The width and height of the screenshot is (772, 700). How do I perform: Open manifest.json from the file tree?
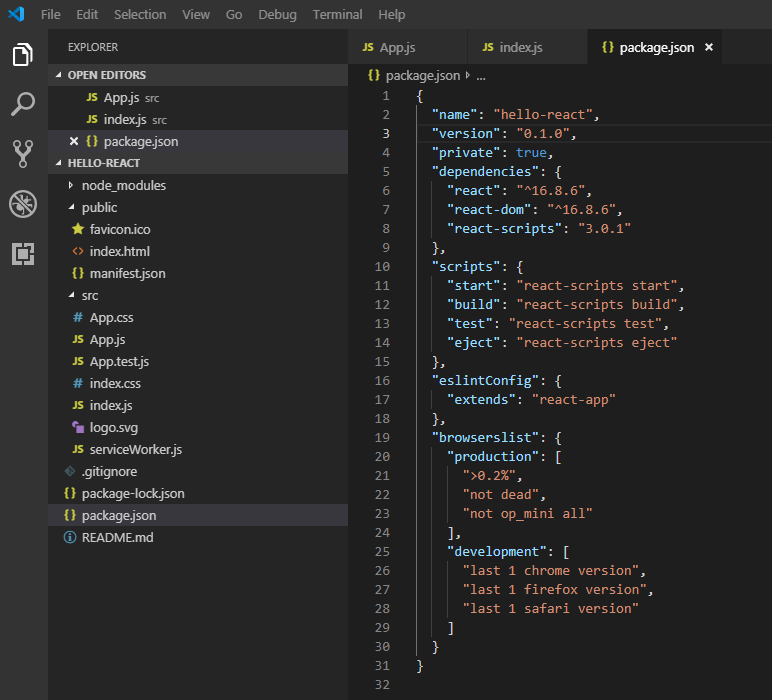pyautogui.click(x=198, y=273)
